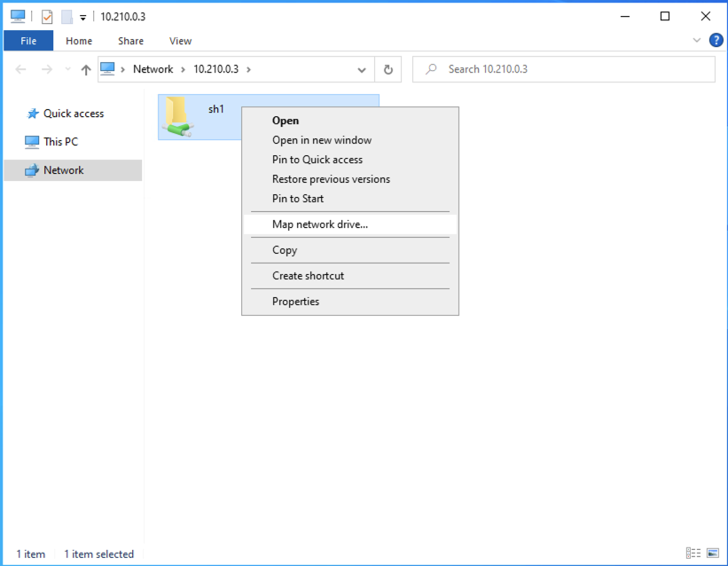Open the File menu
This screenshot has height=566, width=728.
click(27, 41)
